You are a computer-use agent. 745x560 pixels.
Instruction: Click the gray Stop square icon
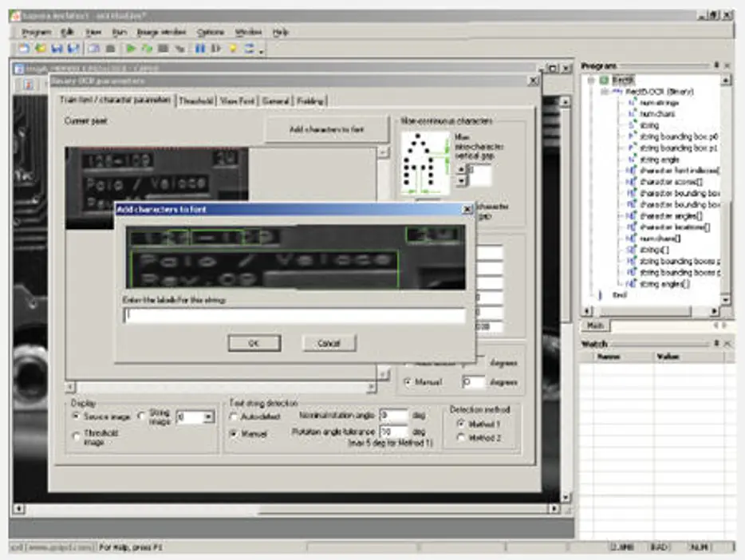163,49
